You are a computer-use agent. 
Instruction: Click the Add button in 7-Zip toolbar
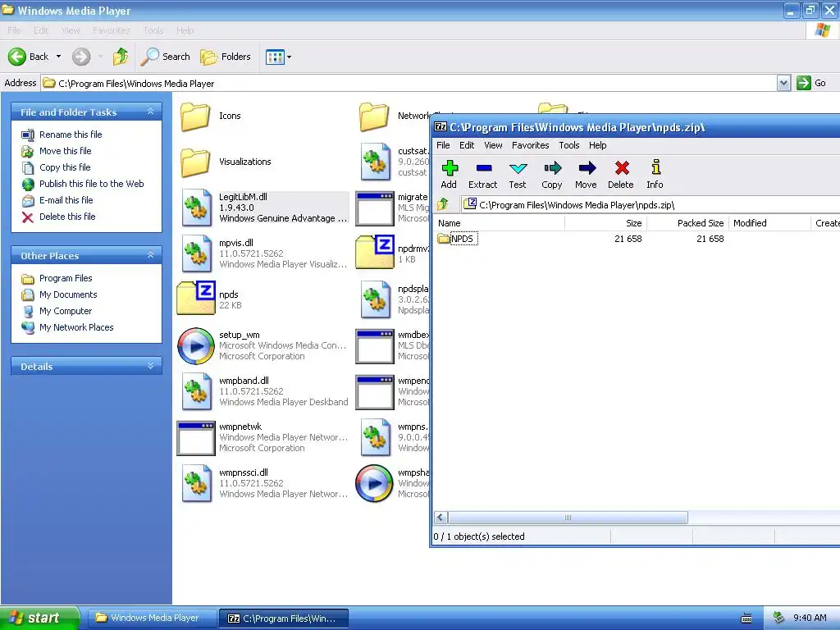click(x=449, y=175)
